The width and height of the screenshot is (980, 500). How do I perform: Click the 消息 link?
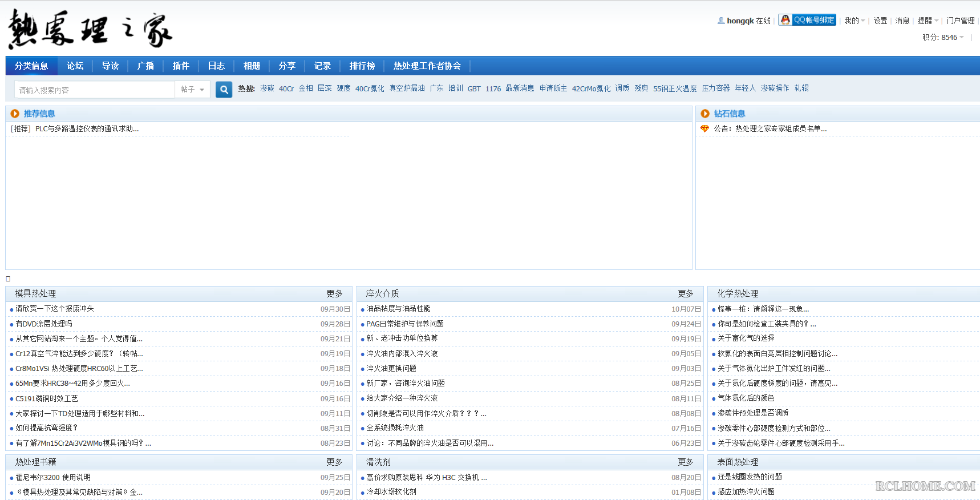coord(902,21)
